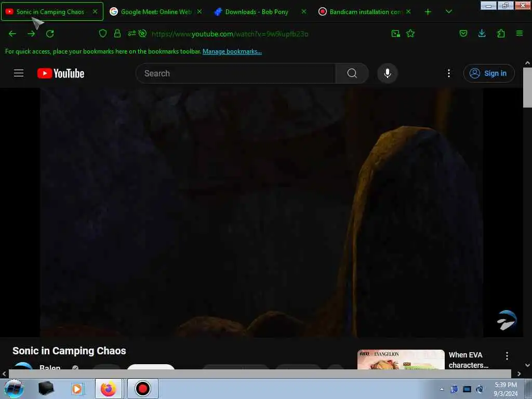Close the Bandicam installation tab
Screen dimensions: 532x399
(x=408, y=11)
